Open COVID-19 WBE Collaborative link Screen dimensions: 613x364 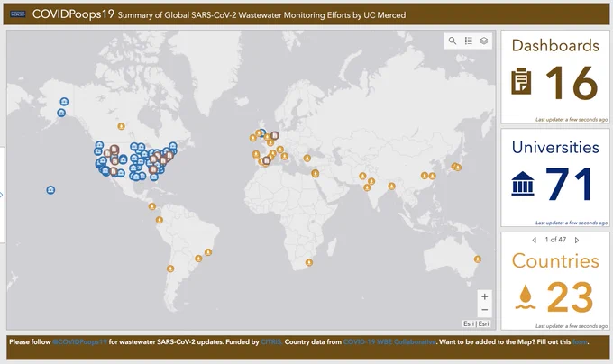point(389,342)
